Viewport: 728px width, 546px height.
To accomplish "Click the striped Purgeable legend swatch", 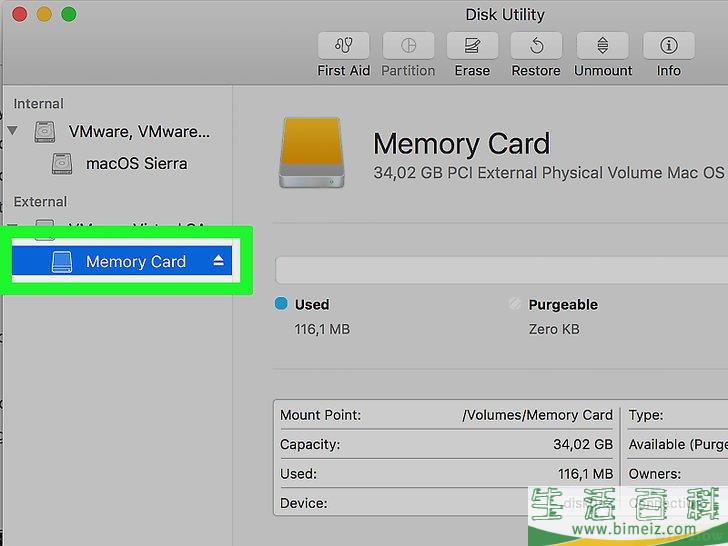I will [514, 304].
